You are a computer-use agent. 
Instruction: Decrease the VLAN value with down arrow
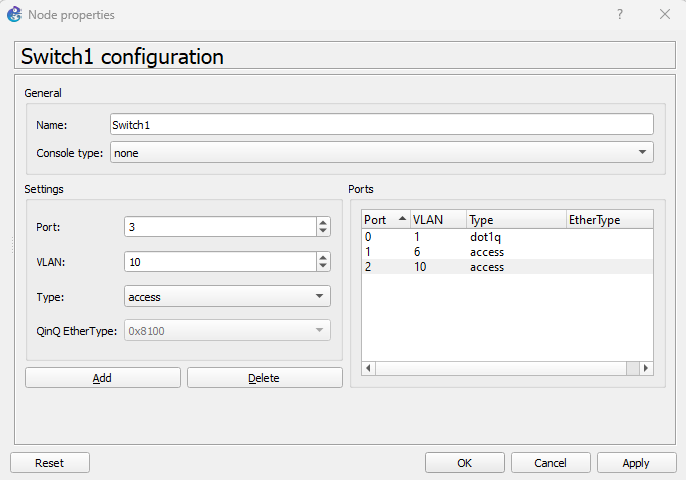coord(322,266)
